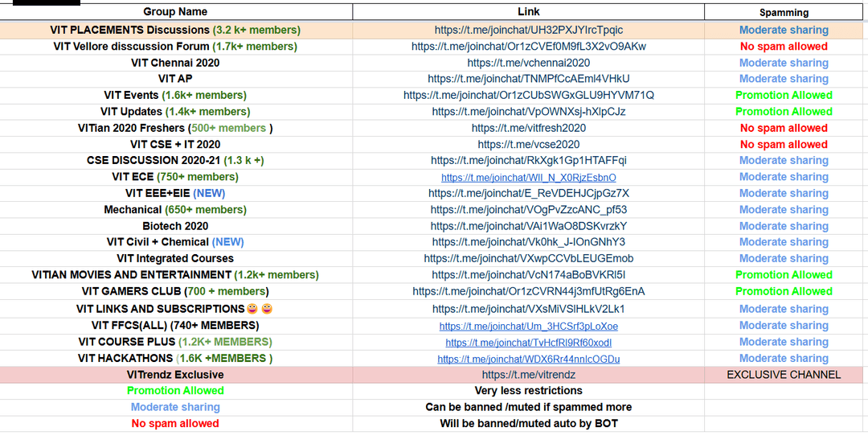The image size is (868, 448).
Task: Select the Biotech 2020 name cell
Action: pyautogui.click(x=175, y=226)
